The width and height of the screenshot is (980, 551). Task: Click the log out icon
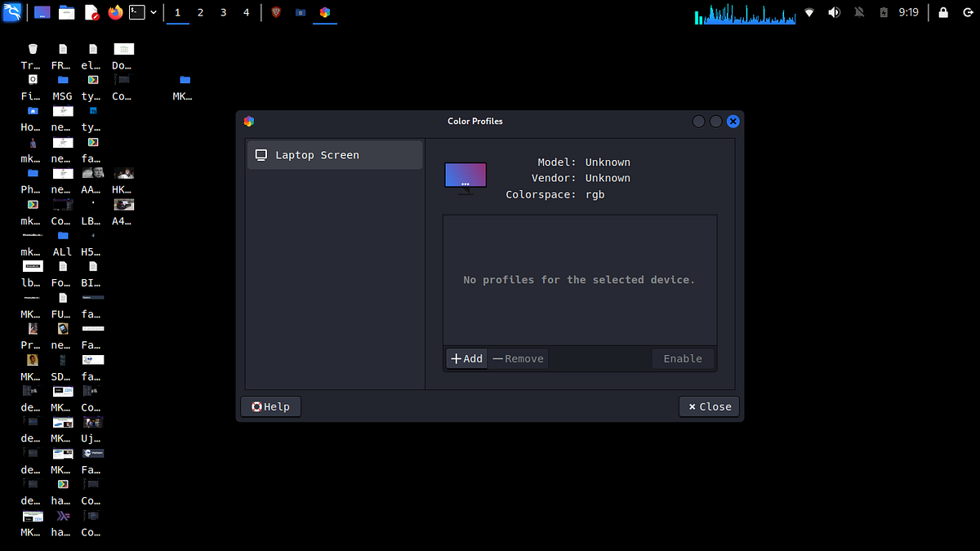pos(968,12)
